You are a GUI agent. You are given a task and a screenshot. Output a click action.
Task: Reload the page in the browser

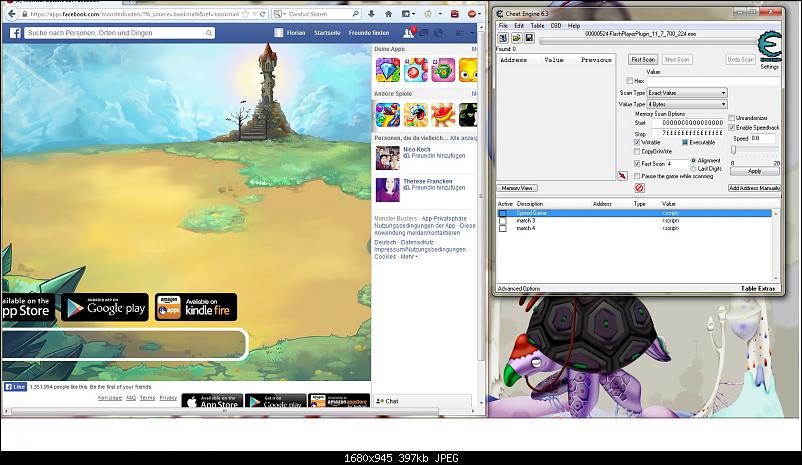point(263,14)
